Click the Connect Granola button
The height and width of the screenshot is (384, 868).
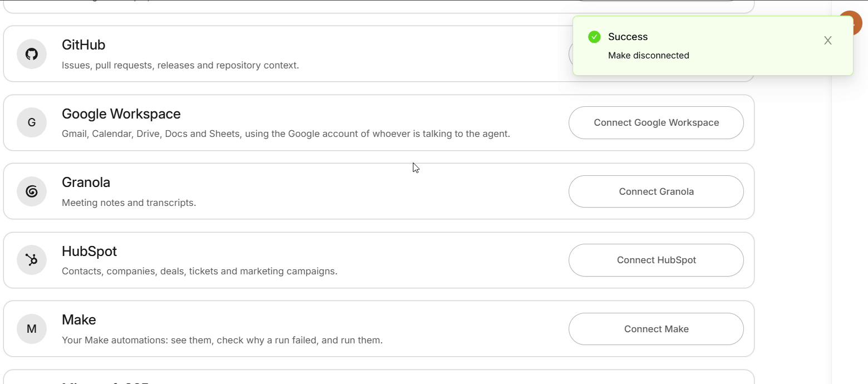point(656,191)
